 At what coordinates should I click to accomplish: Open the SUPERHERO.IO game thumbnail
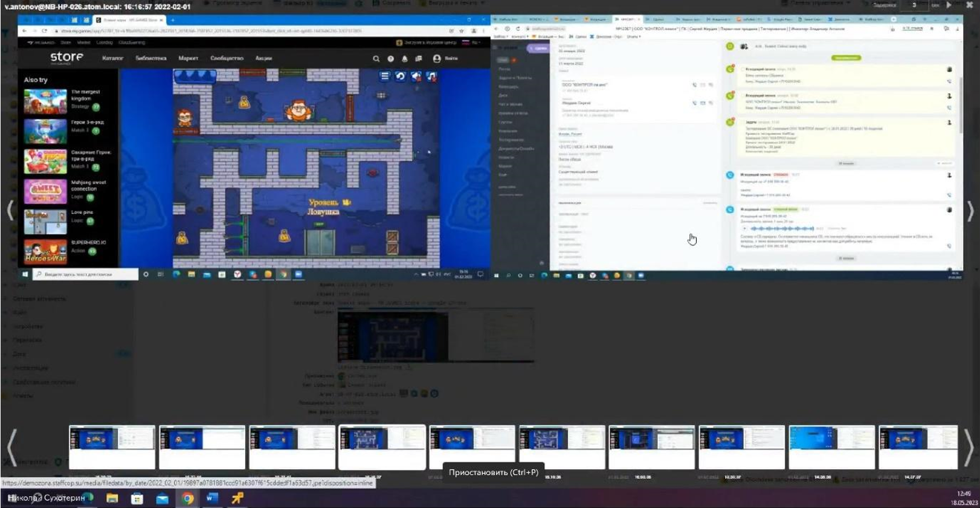tap(45, 252)
